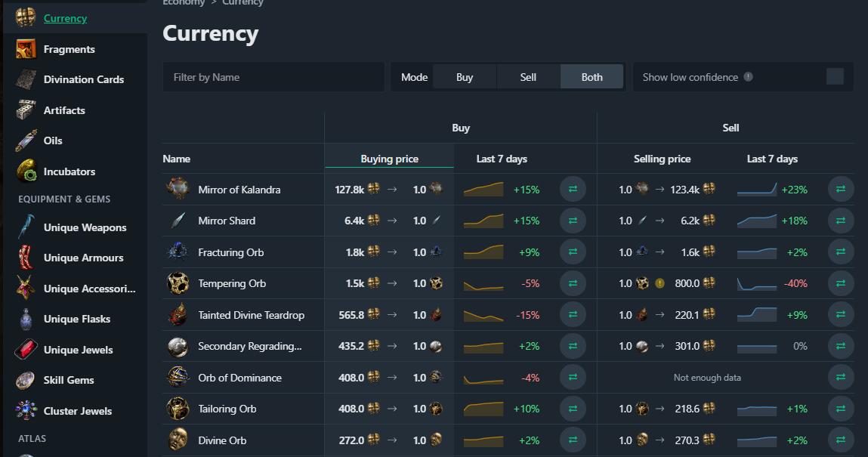
Task: Sort by the Buying price column
Action: coord(389,159)
